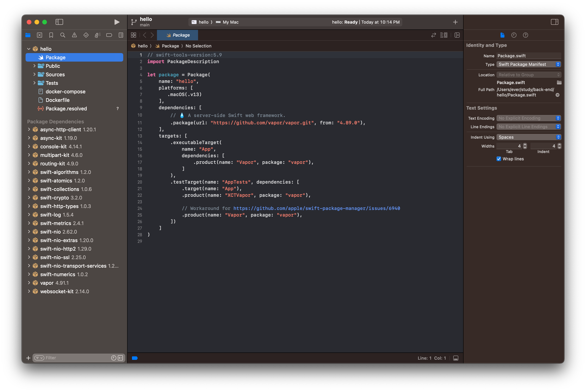The image size is (586, 392).
Task: Show the Breakpoint navigator
Action: (109, 35)
